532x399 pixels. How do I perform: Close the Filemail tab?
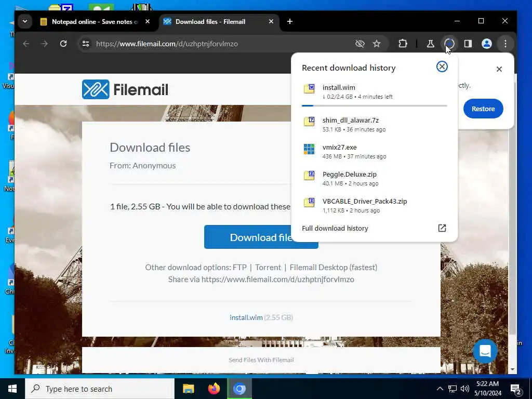click(x=271, y=21)
